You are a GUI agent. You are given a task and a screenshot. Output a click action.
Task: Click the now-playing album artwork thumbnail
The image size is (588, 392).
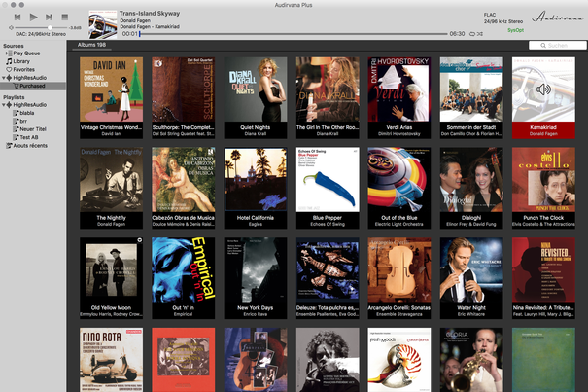coord(103,24)
